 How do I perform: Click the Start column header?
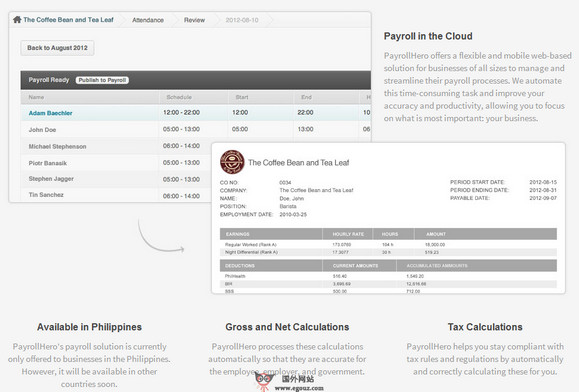242,97
